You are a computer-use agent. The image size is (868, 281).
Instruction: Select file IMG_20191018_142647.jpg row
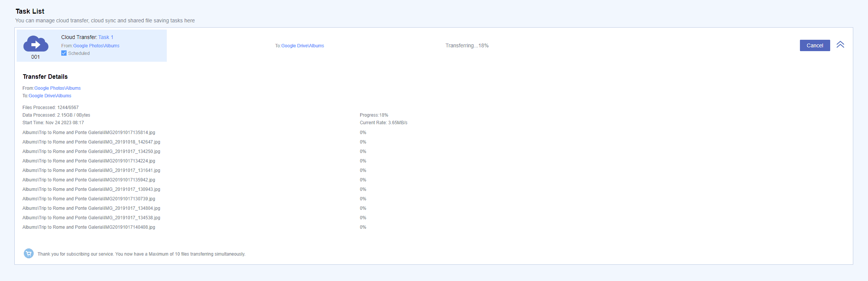tap(91, 142)
